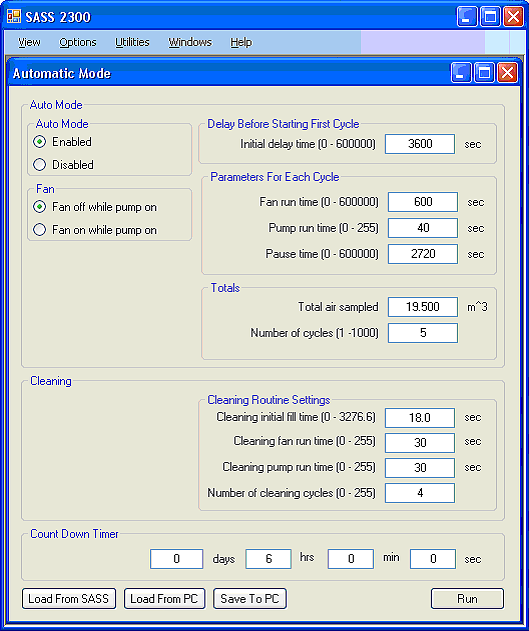Click the Cleaning fan run time field
The height and width of the screenshot is (631, 529).
420,443
